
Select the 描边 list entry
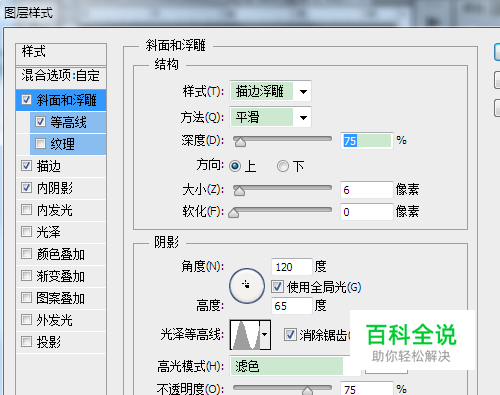click(x=61, y=166)
